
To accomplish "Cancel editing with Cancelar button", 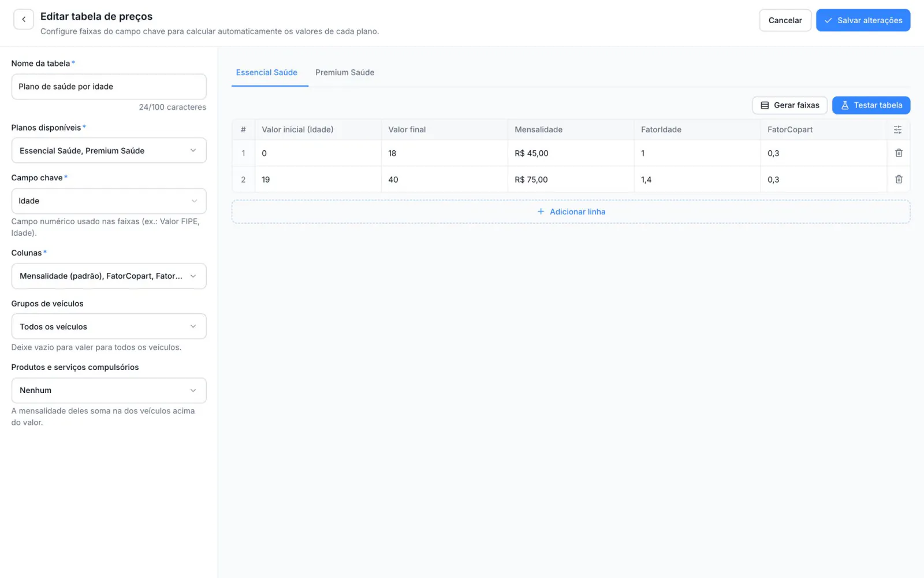I will tap(785, 20).
